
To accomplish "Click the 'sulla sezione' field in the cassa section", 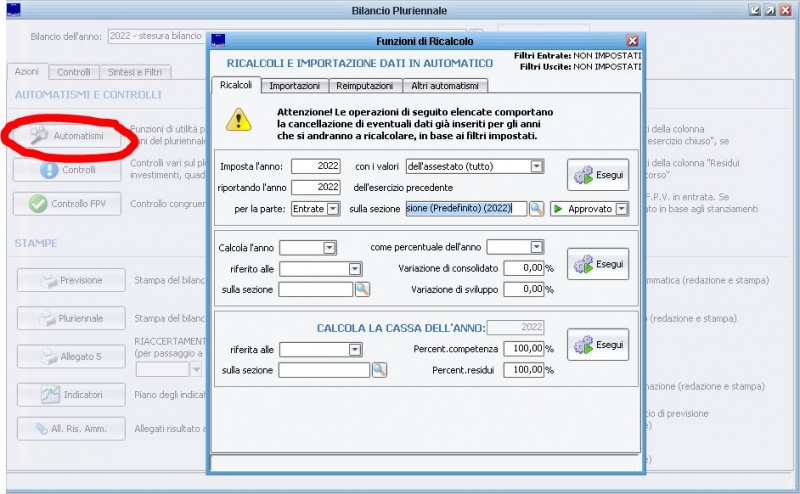I will click(x=324, y=370).
